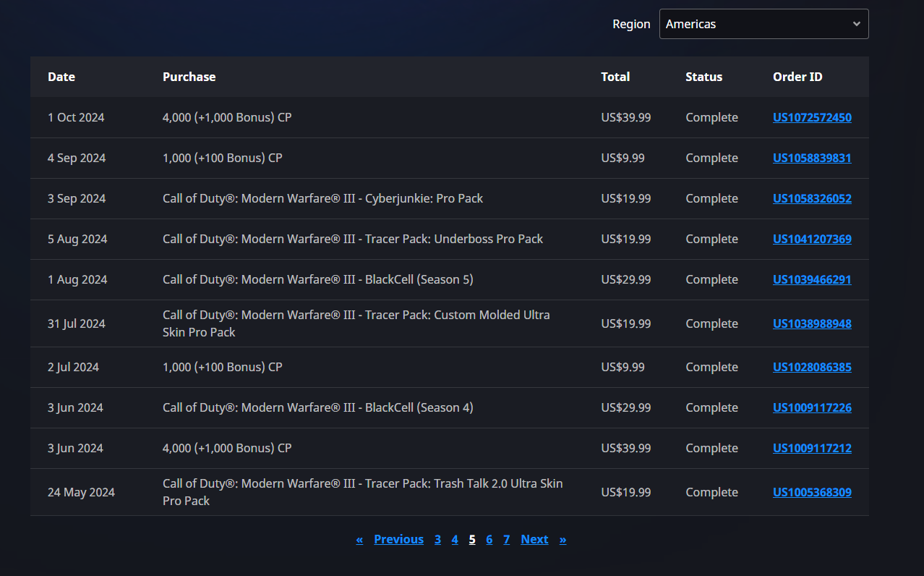Open order US1038988948
Screen dimensions: 924x576
(x=812, y=323)
